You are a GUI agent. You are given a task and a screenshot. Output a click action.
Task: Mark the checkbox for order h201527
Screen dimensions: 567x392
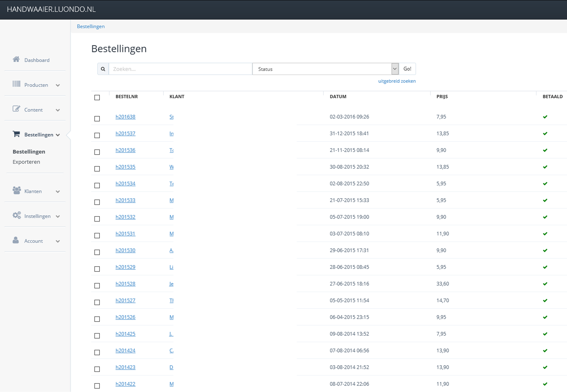click(97, 303)
